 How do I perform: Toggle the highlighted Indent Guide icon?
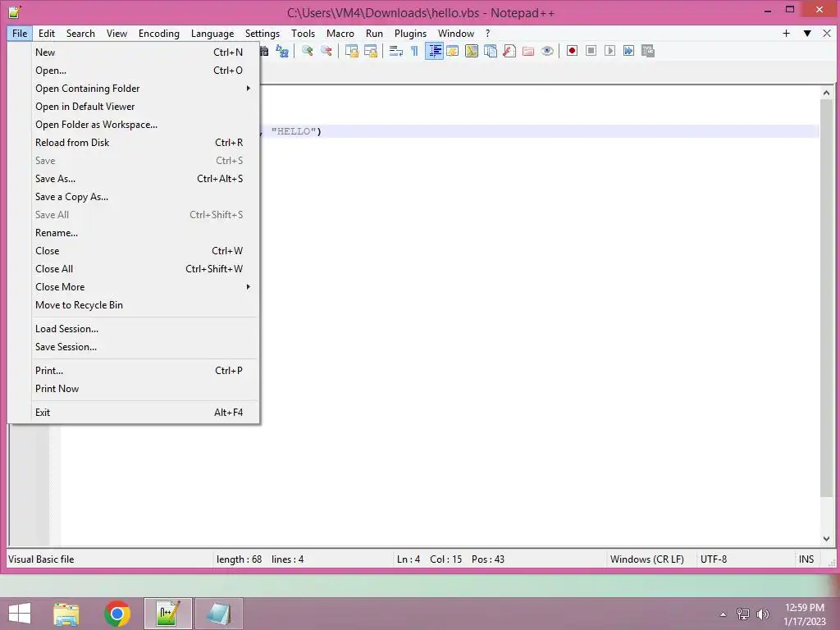434,51
